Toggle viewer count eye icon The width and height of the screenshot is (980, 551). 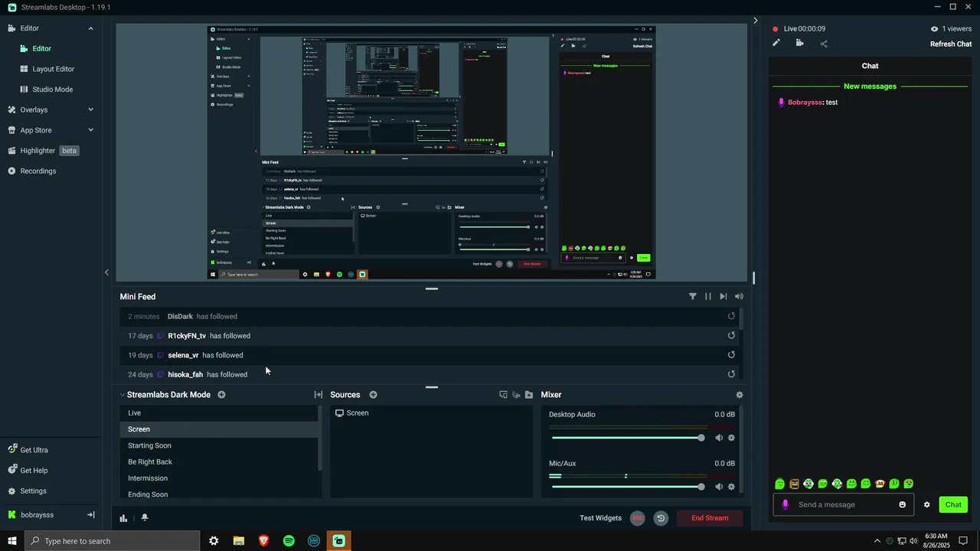[934, 29]
